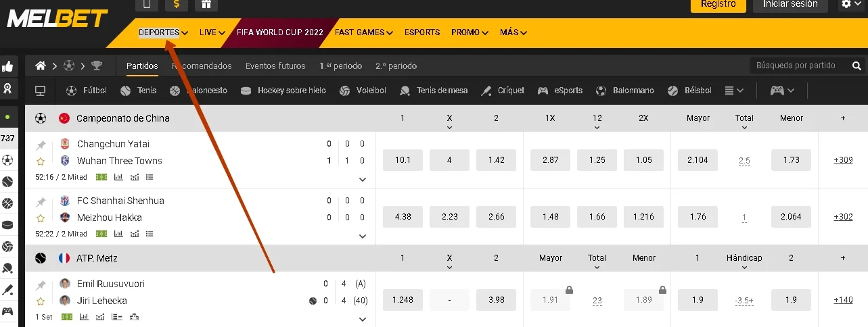The image size is (868, 327).
Task: Filter by Hockey sobre hielo sport
Action: coord(283,91)
